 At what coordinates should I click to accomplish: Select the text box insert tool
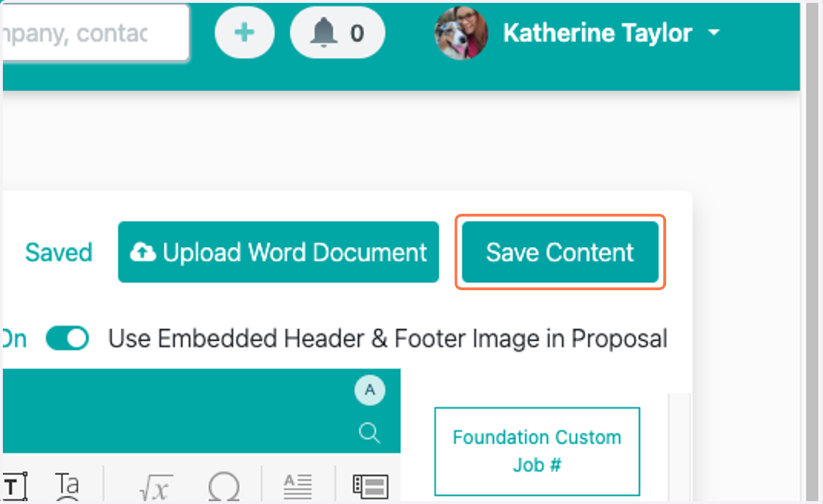point(14,486)
